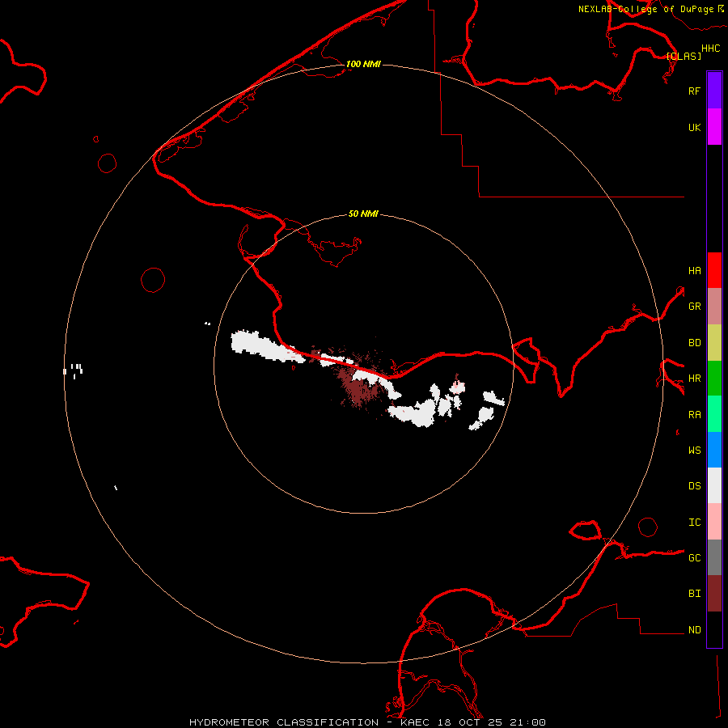The width and height of the screenshot is (728, 728).
Task: Select the mint green RA rain swatch
Action: (714, 413)
